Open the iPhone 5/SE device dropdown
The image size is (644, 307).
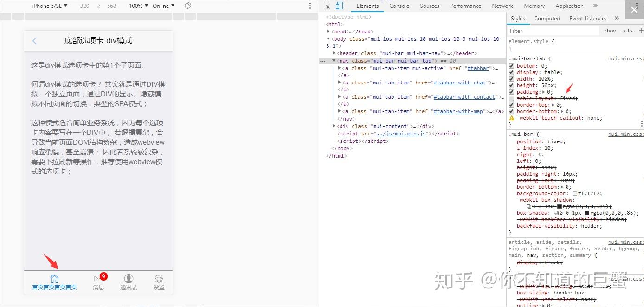(x=49, y=6)
